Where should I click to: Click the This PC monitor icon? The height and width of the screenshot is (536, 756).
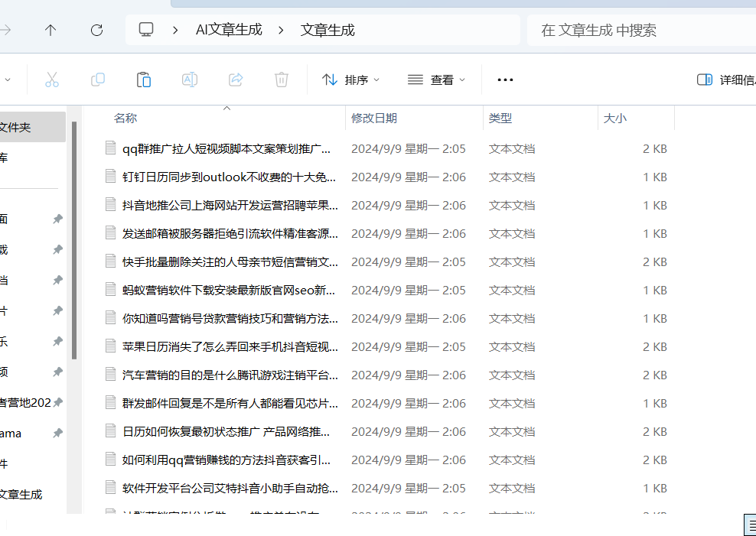coord(145,30)
